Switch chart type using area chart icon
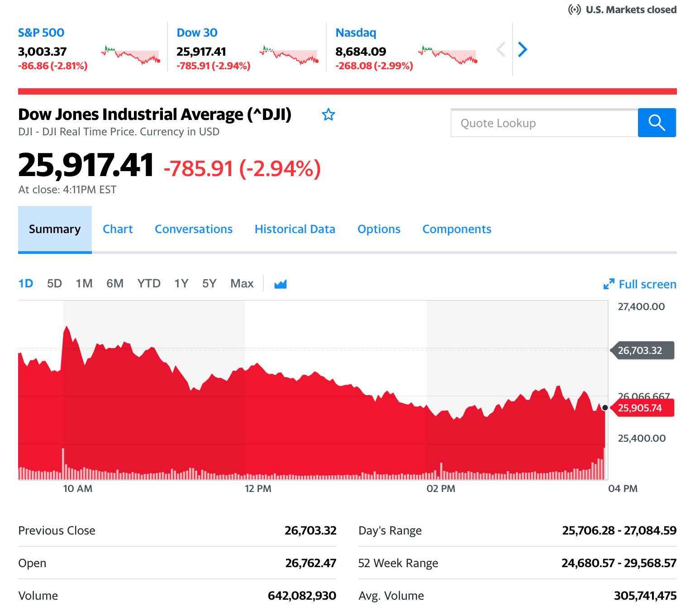 pos(281,284)
